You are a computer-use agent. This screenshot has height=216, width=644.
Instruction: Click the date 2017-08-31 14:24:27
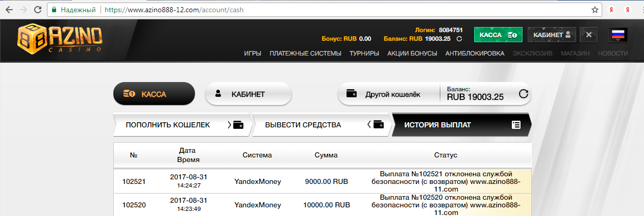(188, 181)
